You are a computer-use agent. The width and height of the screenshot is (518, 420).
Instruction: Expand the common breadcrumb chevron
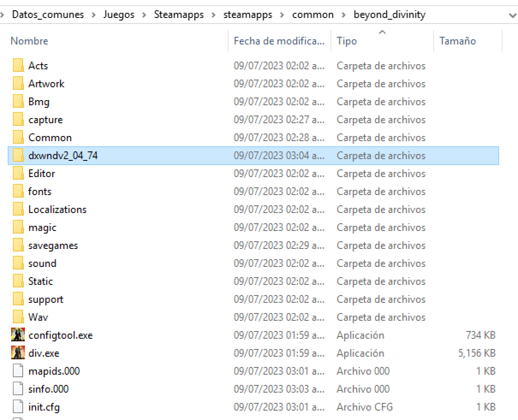[344, 15]
